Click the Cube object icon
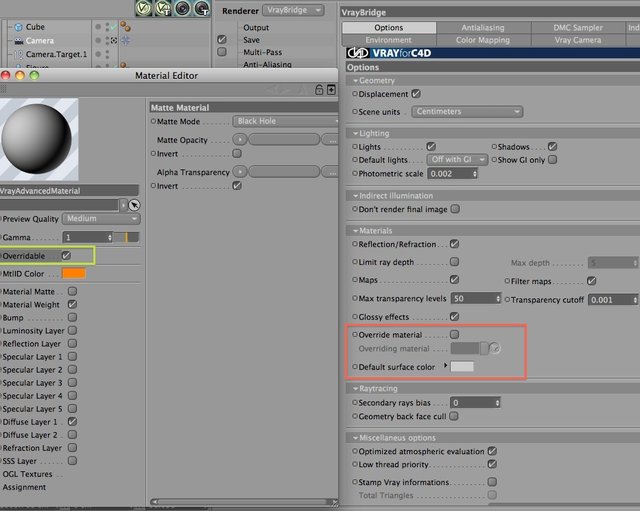640x511 pixels. pyautogui.click(x=18, y=27)
